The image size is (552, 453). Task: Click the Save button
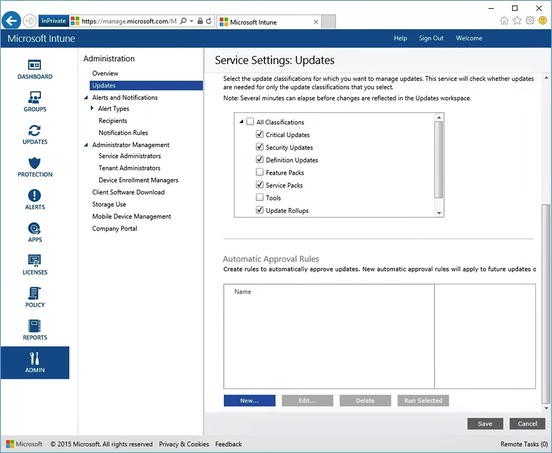coord(485,424)
